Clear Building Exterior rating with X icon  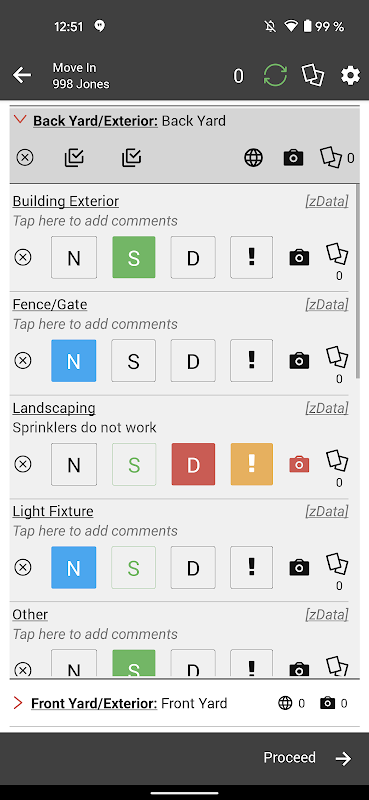22,257
